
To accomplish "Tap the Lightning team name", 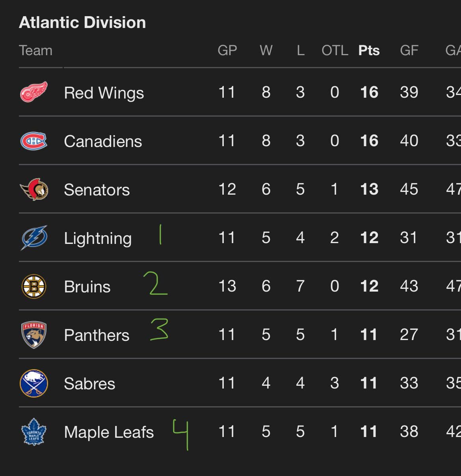I will (x=98, y=238).
